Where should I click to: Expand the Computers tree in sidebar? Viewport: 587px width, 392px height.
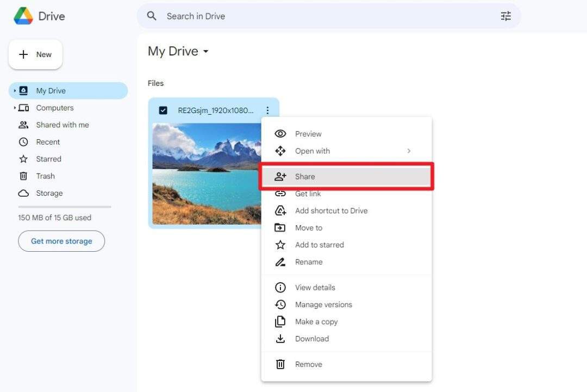(15, 108)
